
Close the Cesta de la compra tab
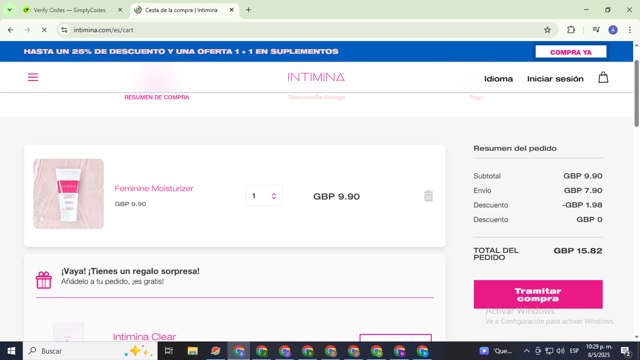click(x=231, y=10)
